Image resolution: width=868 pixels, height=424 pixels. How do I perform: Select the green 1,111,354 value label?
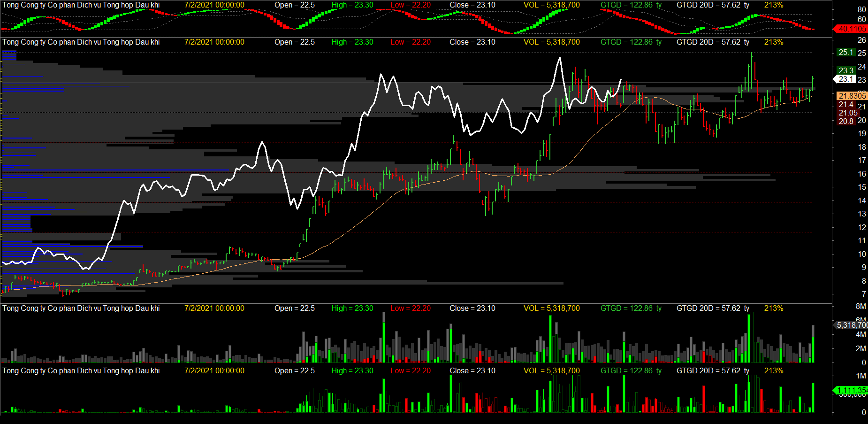[852, 390]
